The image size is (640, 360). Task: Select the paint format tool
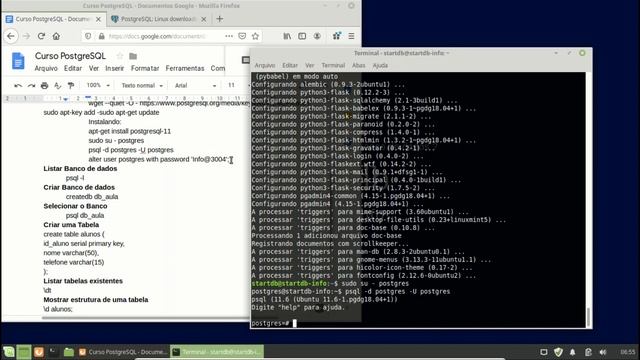[x=71, y=85]
